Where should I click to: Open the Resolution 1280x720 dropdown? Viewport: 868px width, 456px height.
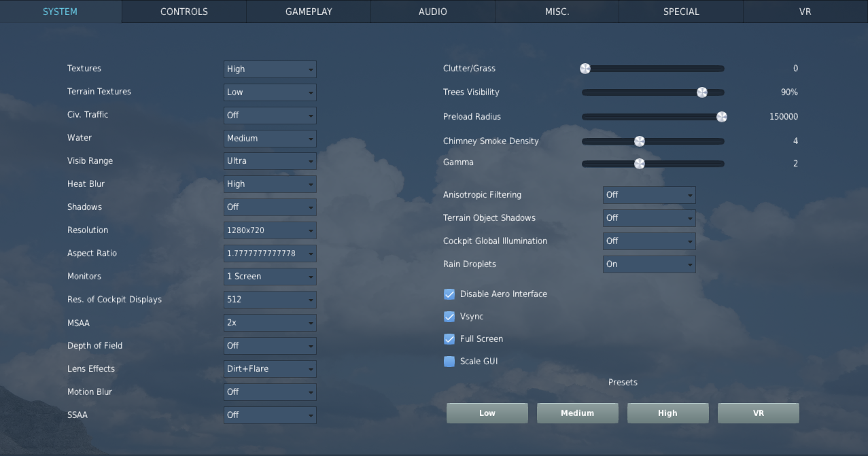coord(270,230)
